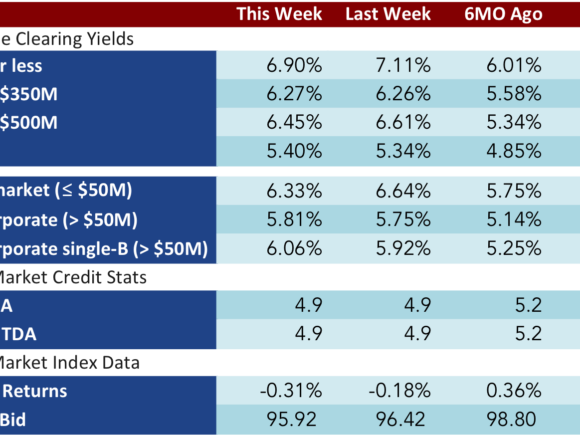Click the Returns row label
The height and width of the screenshot is (435, 580).
[35, 391]
